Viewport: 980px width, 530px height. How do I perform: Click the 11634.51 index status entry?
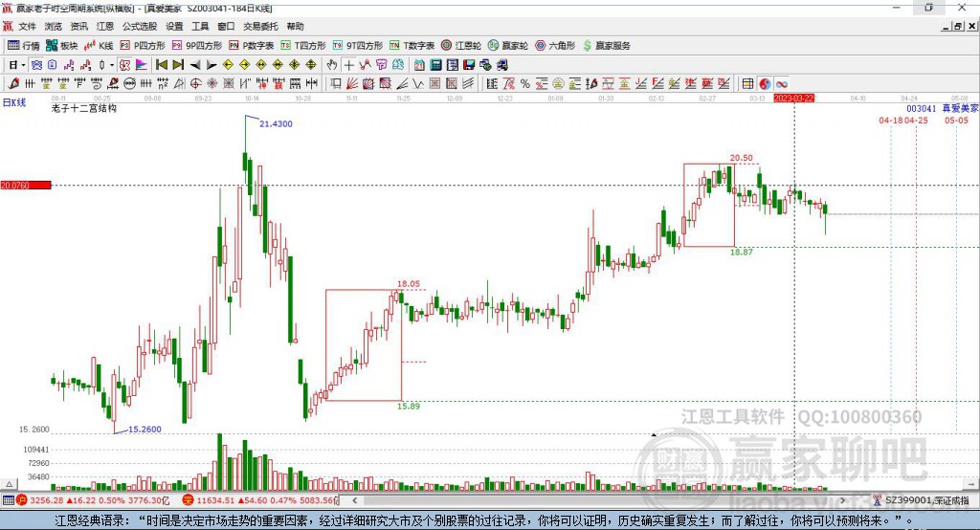pyautogui.click(x=261, y=500)
